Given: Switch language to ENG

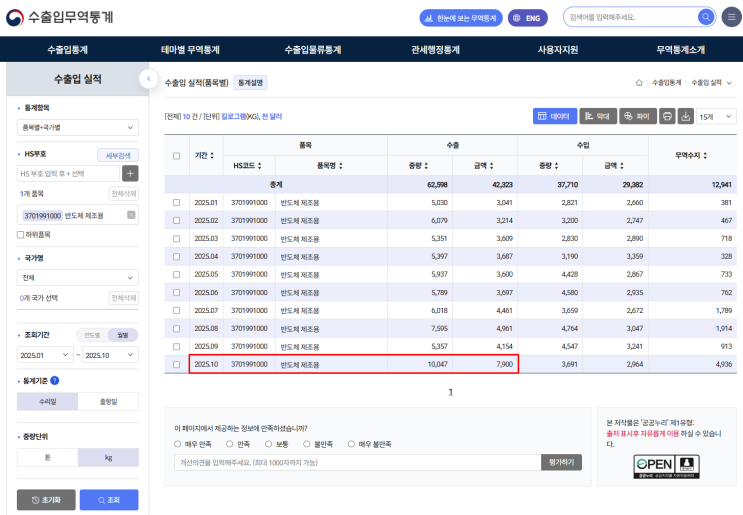Looking at the screenshot, I should click(527, 18).
